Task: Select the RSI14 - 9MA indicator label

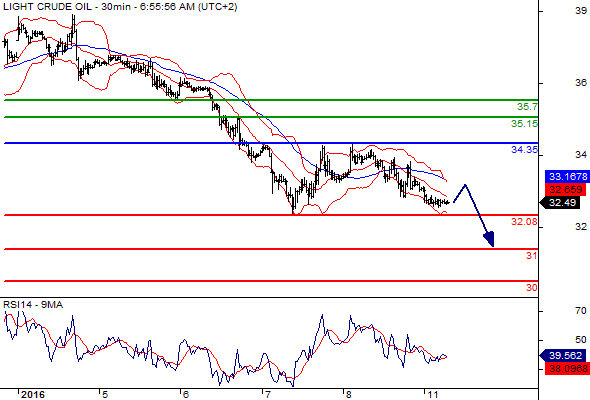Action: click(x=33, y=305)
